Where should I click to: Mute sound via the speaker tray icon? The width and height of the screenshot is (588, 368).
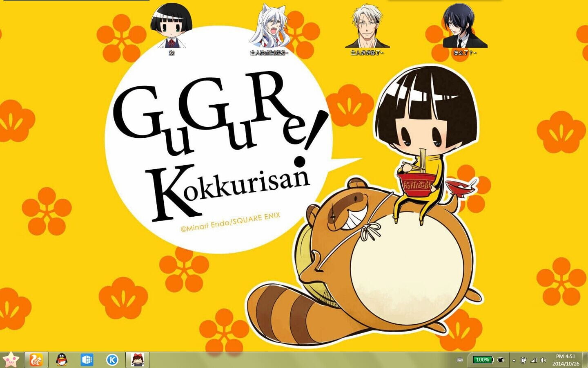click(543, 360)
